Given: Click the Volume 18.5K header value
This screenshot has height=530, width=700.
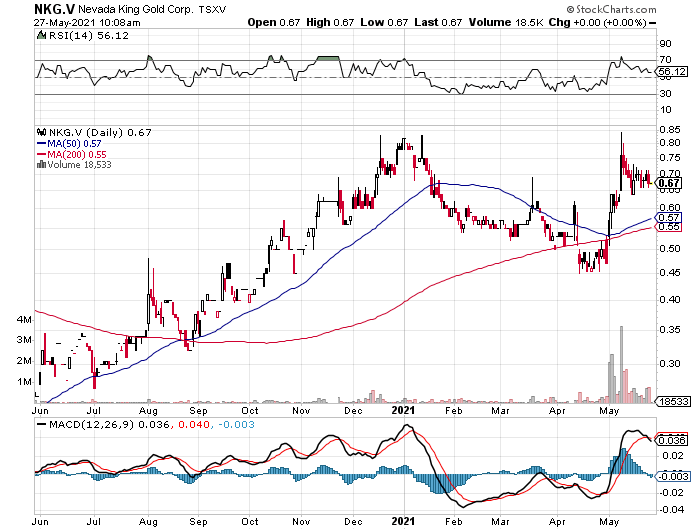Looking at the screenshot, I should (x=506, y=22).
